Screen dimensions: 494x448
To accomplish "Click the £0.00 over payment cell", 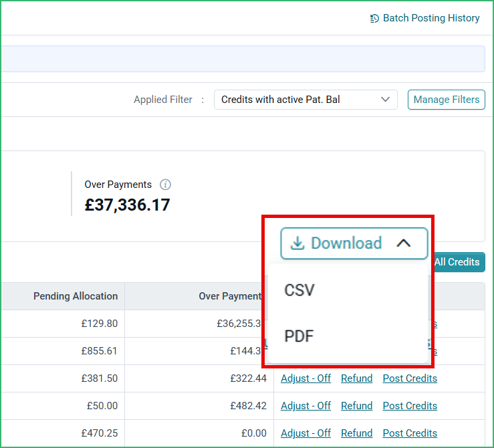I will coord(254,433).
